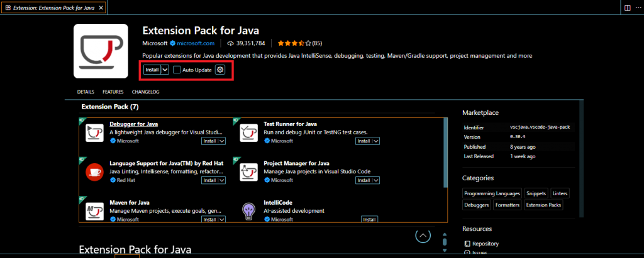
Task: Open Install dropdown for Language Support for Java
Action: [222, 180]
